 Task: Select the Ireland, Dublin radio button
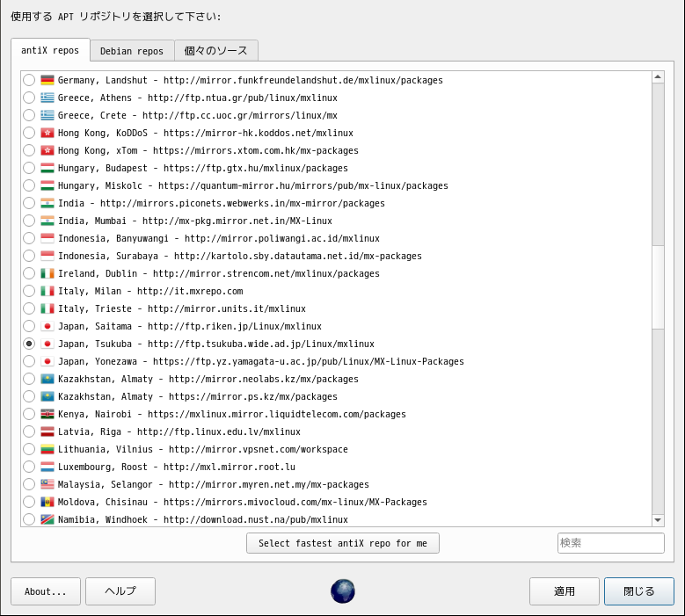point(29,273)
